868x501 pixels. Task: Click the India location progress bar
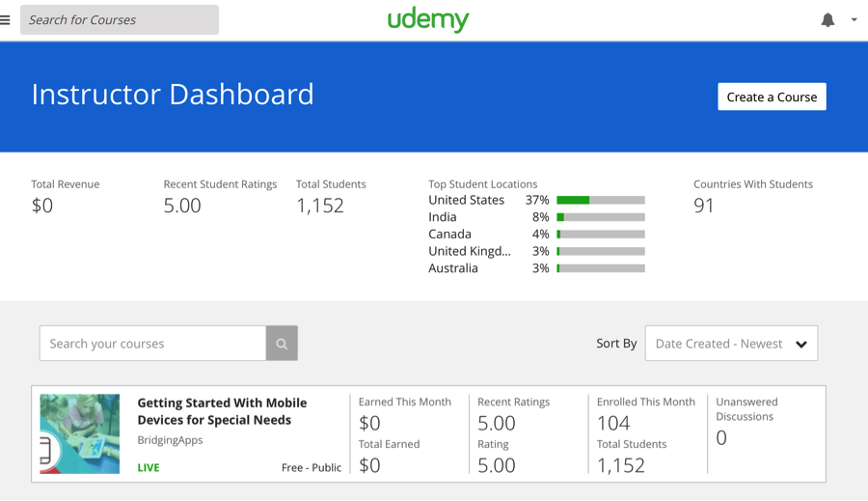click(601, 217)
